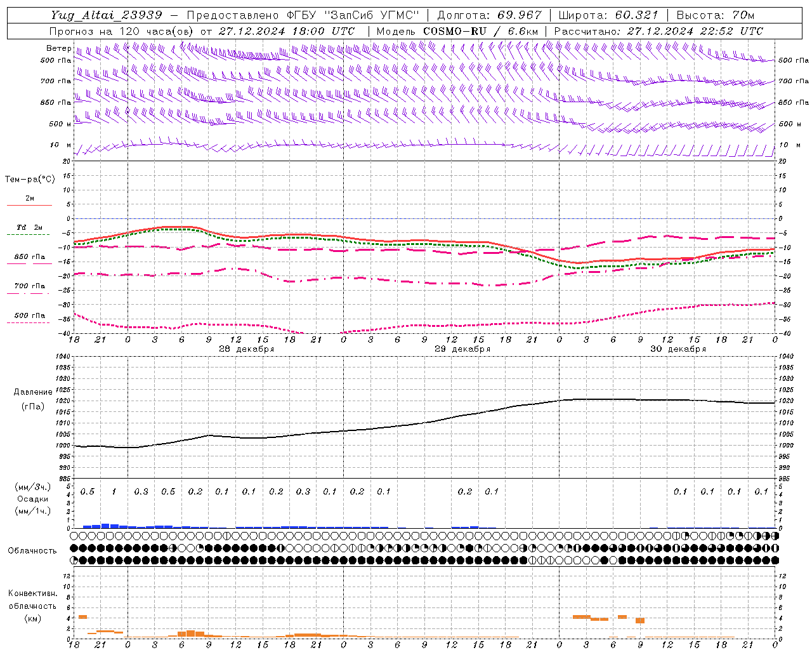Click the 3-hour precipitation value 1
This screenshot has height=650, width=812.
114,491
